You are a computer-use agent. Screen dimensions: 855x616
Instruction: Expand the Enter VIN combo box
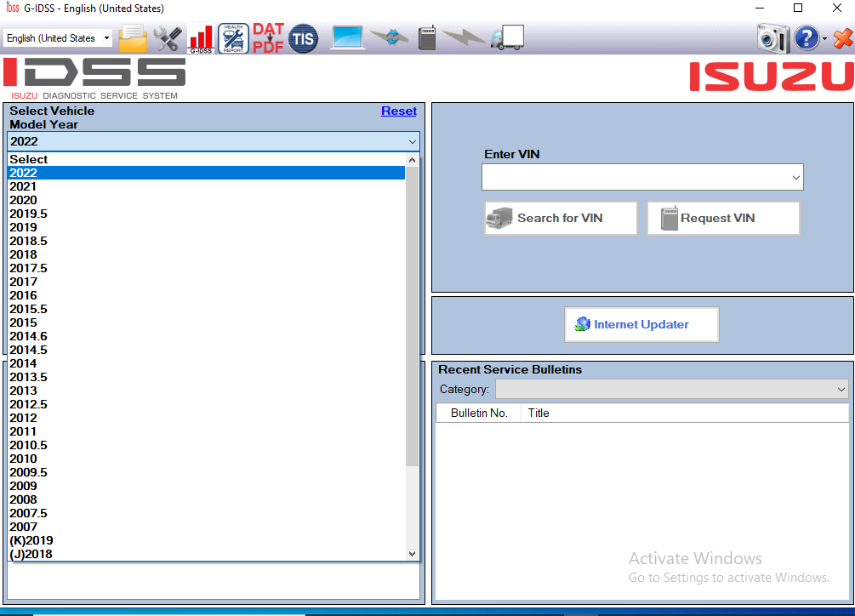(795, 178)
